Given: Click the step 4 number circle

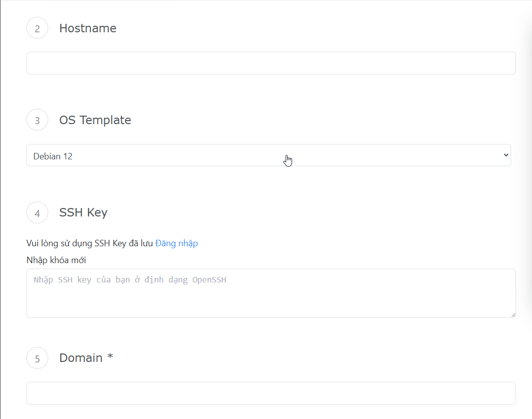Looking at the screenshot, I should point(37,213).
